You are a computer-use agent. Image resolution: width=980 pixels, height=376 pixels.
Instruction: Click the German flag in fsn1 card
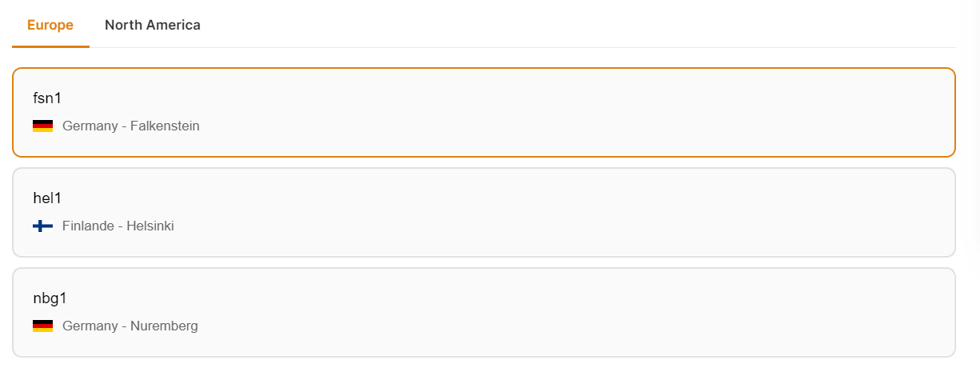[42, 126]
